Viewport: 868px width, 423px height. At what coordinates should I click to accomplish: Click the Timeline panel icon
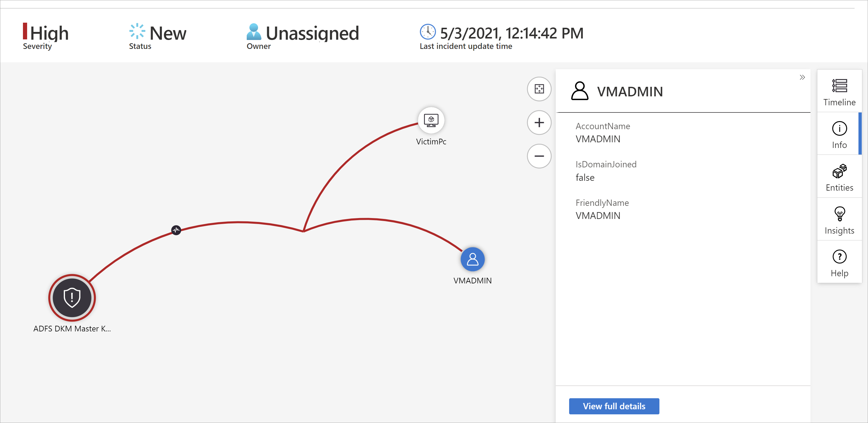840,93
